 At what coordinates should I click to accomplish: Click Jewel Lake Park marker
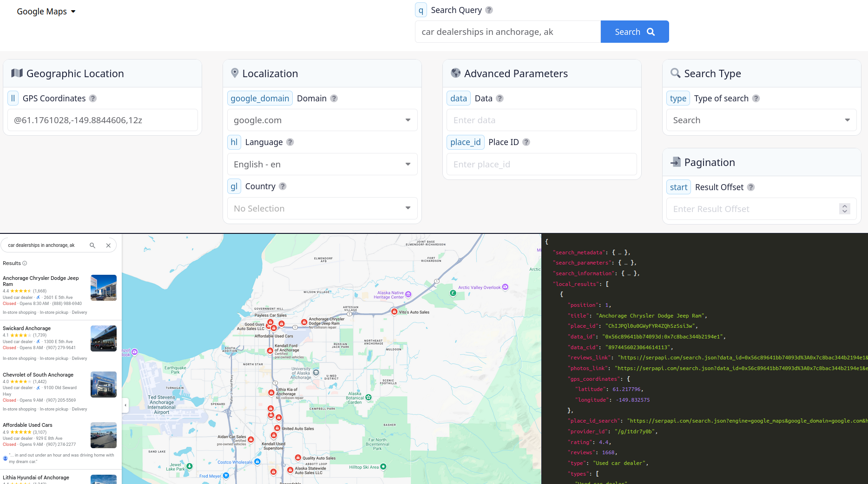(190, 466)
